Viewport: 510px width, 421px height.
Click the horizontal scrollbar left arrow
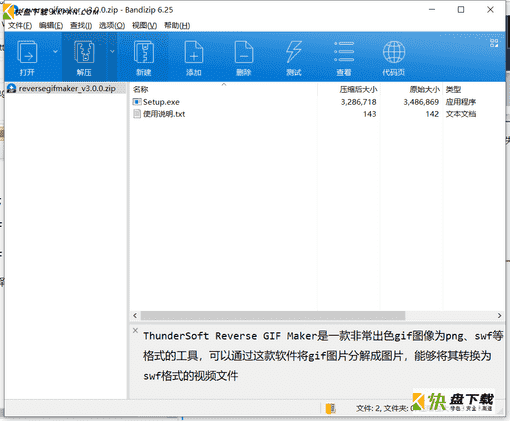click(135, 315)
